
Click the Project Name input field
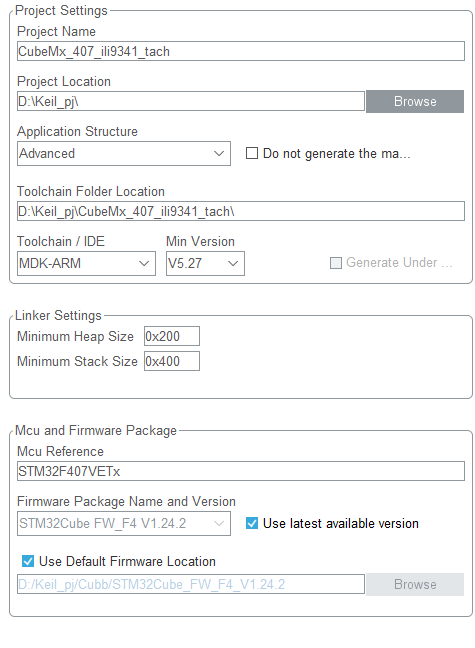click(241, 51)
